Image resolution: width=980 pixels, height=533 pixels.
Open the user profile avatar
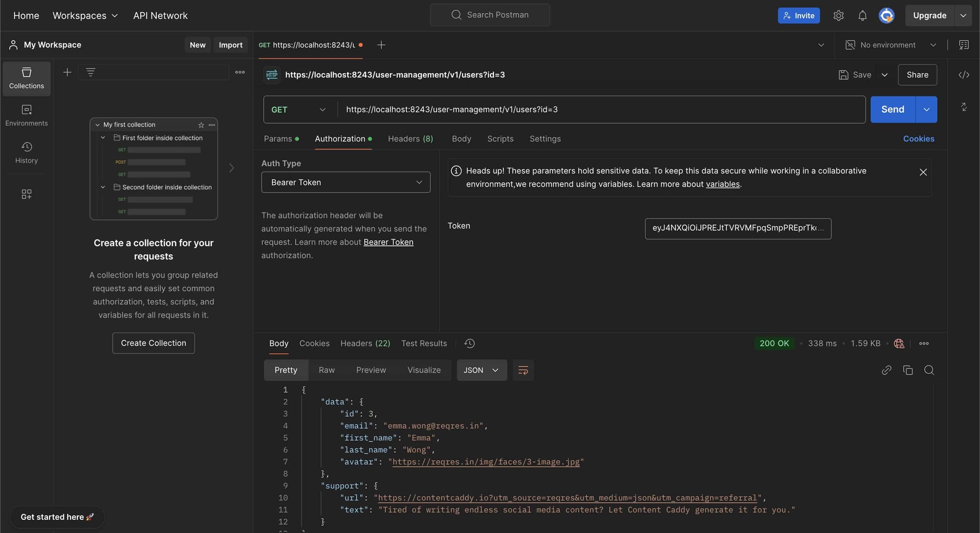(886, 16)
